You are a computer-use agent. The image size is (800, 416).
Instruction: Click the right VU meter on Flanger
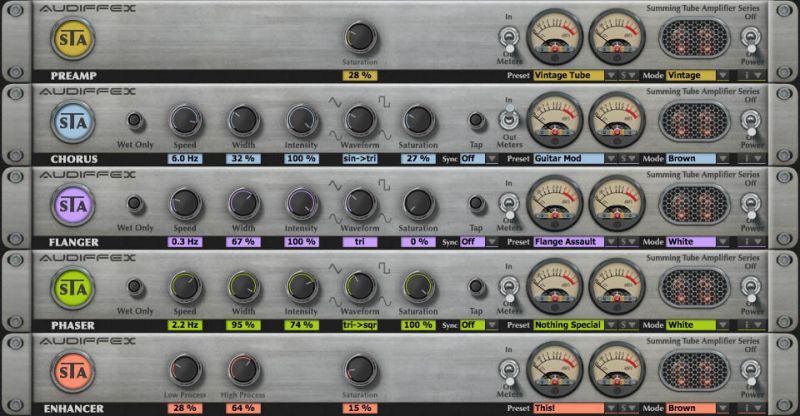617,204
